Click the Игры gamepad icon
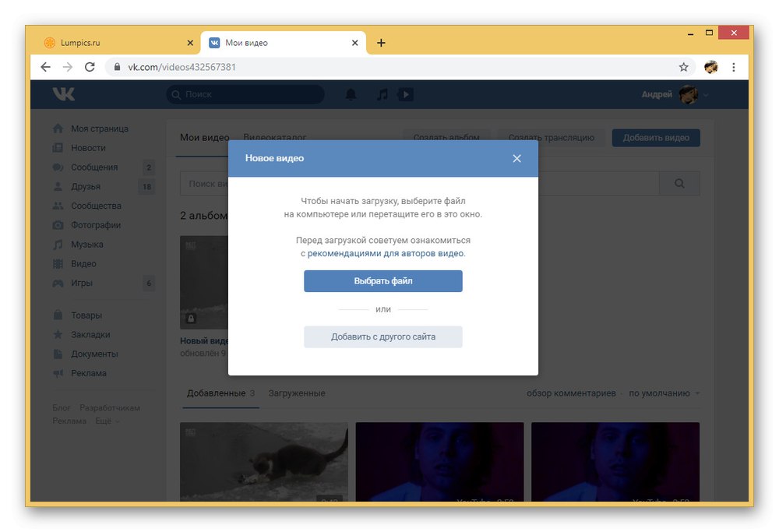Viewport: 779px width, 532px height. coord(58,284)
